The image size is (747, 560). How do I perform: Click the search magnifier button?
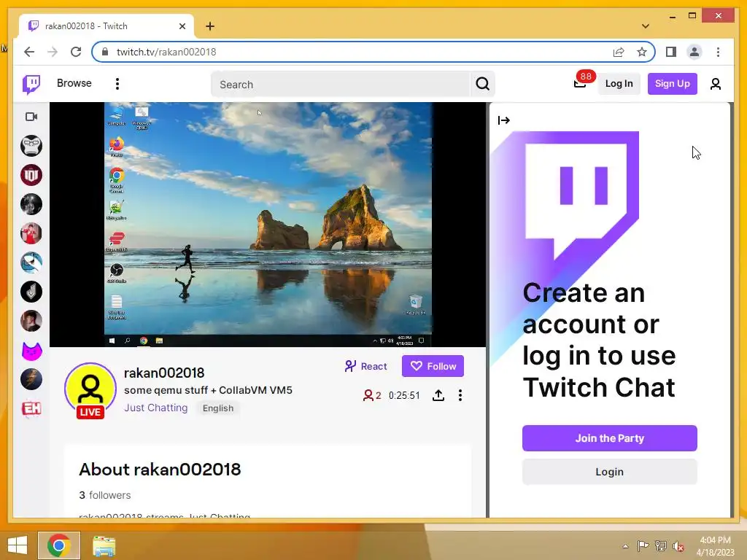[x=483, y=85]
